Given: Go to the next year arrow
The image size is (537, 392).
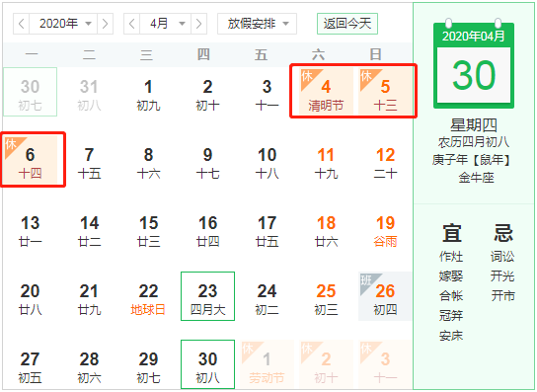Looking at the screenshot, I should 106,24.
